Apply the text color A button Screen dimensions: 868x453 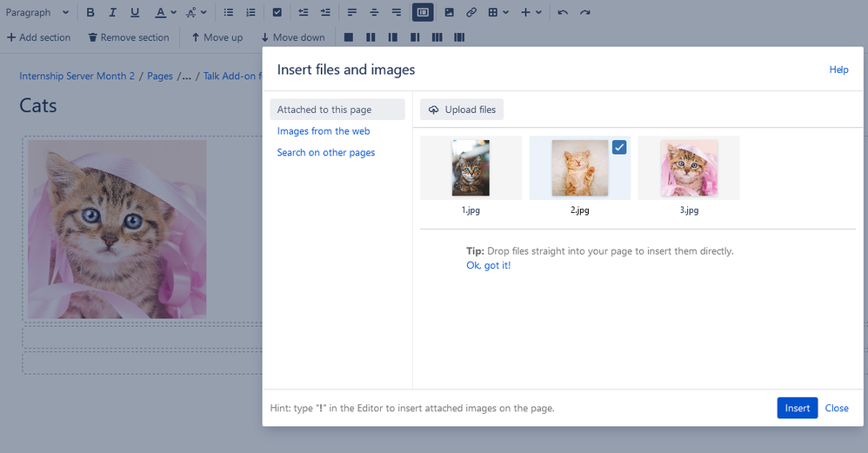click(160, 12)
